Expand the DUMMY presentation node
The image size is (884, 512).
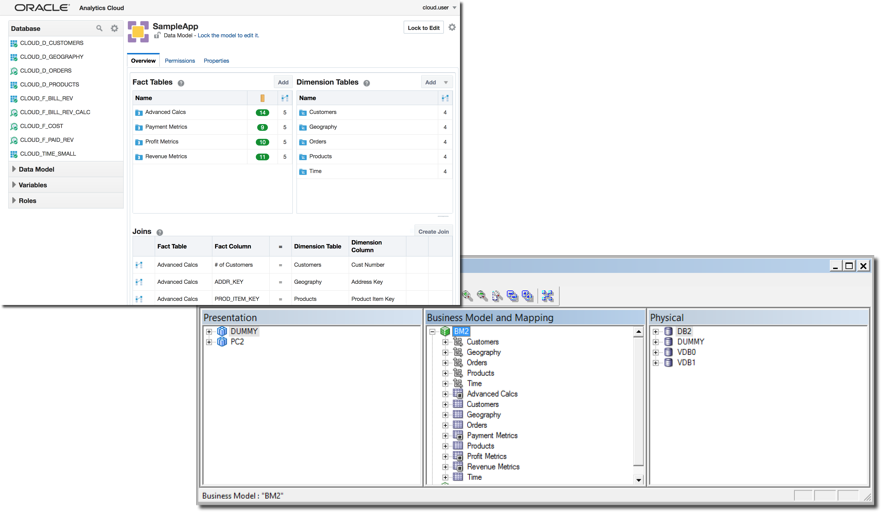pos(209,332)
